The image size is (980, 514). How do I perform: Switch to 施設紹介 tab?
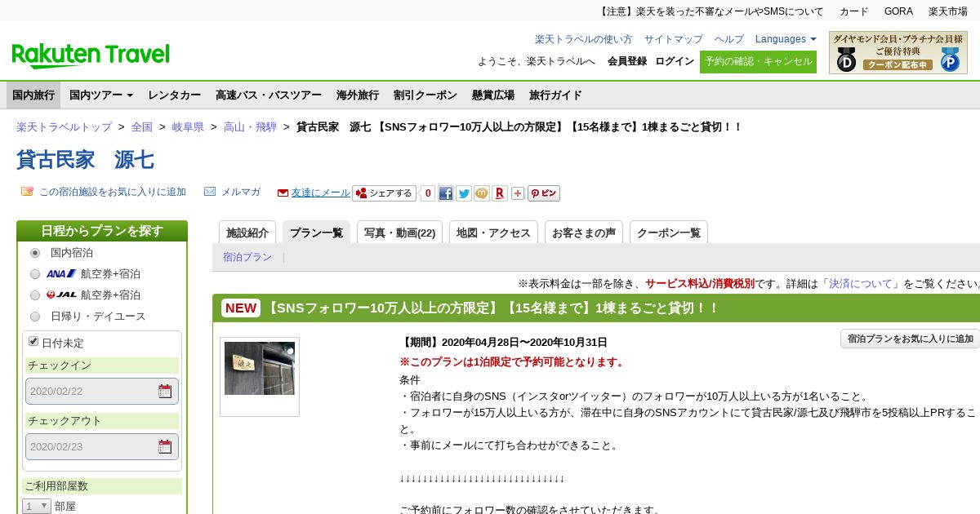click(x=247, y=233)
